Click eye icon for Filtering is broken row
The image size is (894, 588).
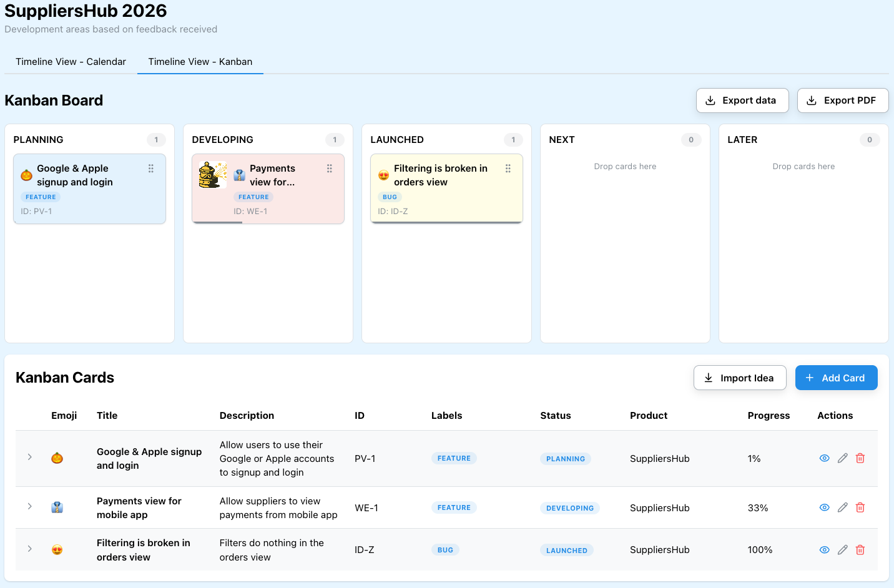(824, 550)
